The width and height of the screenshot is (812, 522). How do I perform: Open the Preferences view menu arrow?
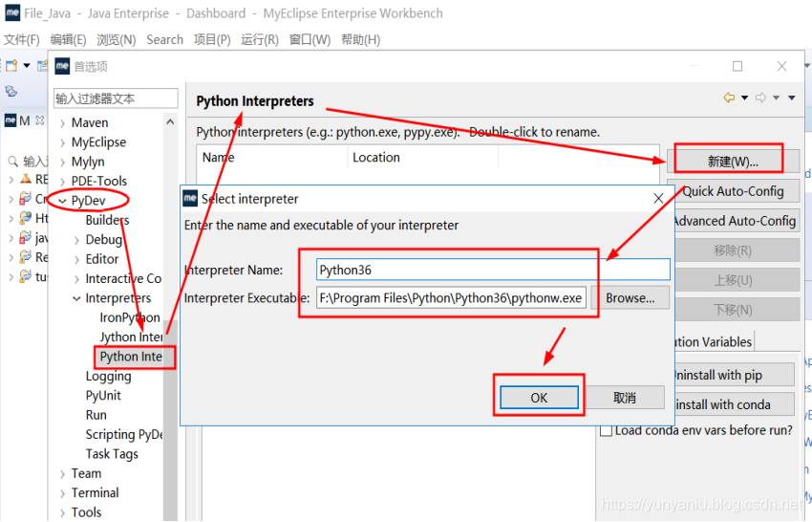tap(792, 98)
